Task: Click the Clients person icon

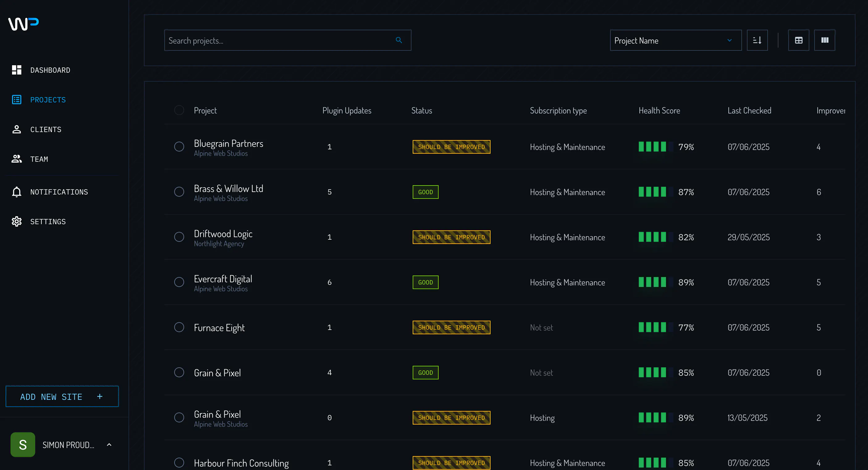Action: tap(16, 129)
